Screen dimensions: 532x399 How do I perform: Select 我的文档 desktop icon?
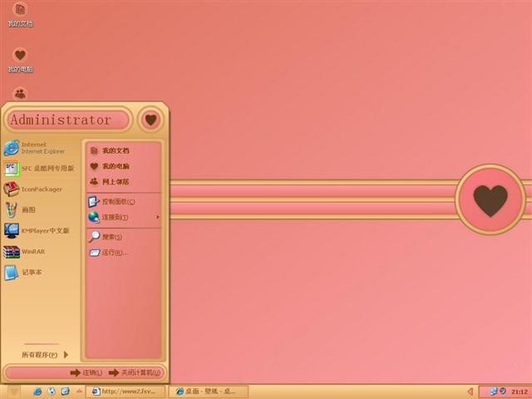click(x=20, y=14)
